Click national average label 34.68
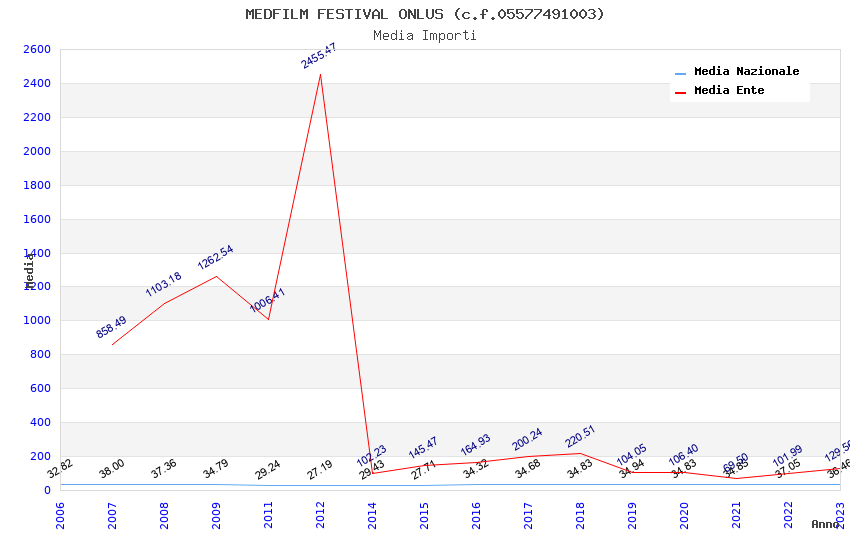The image size is (850, 550). 528,469
